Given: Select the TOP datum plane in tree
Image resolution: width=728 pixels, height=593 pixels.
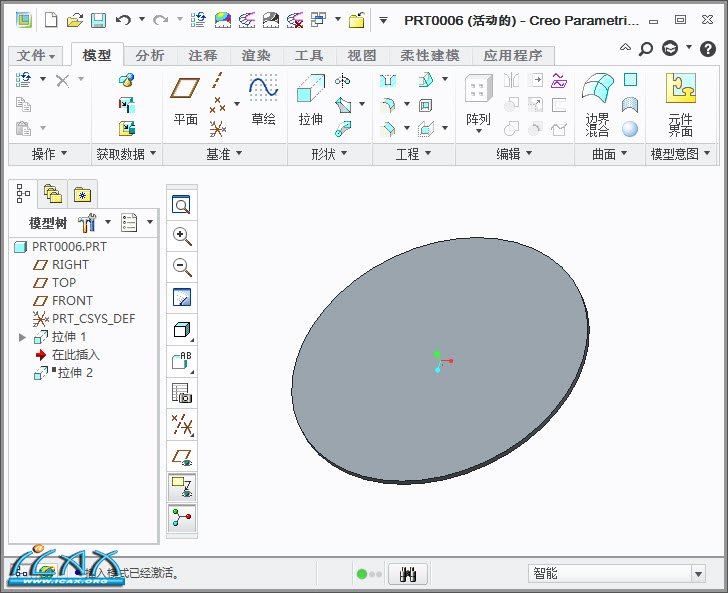Looking at the screenshot, I should pyautogui.click(x=64, y=283).
